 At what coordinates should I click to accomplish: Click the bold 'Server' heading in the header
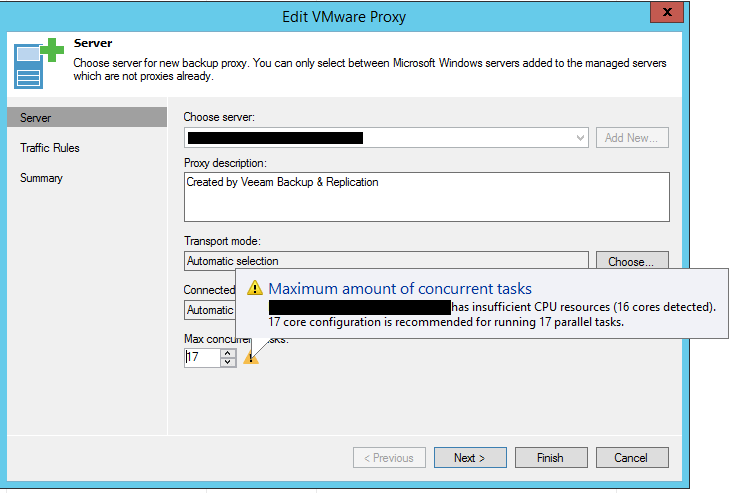point(93,43)
